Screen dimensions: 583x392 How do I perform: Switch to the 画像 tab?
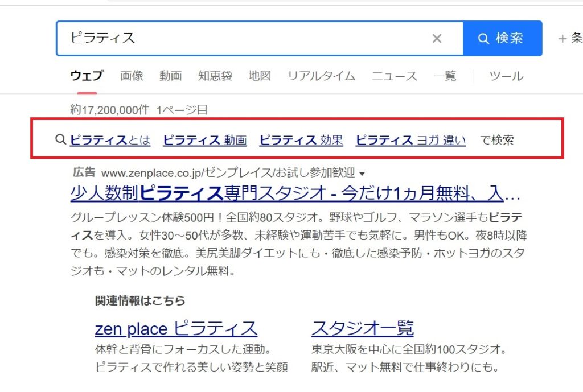point(132,76)
